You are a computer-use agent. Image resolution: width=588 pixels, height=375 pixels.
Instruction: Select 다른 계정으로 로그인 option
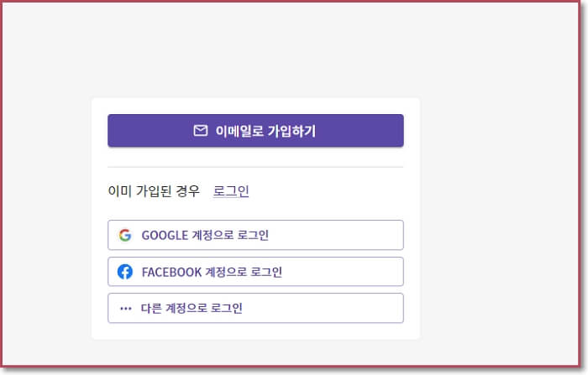point(255,308)
